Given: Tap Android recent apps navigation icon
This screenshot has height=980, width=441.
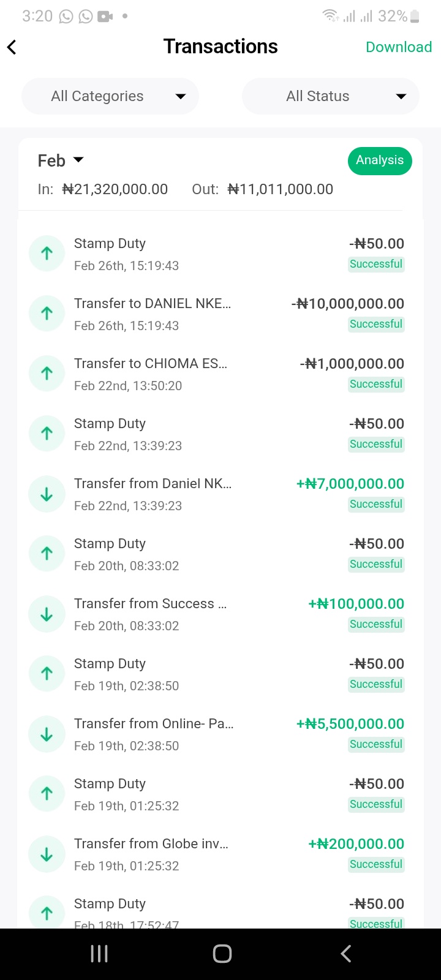Looking at the screenshot, I should pyautogui.click(x=99, y=954).
